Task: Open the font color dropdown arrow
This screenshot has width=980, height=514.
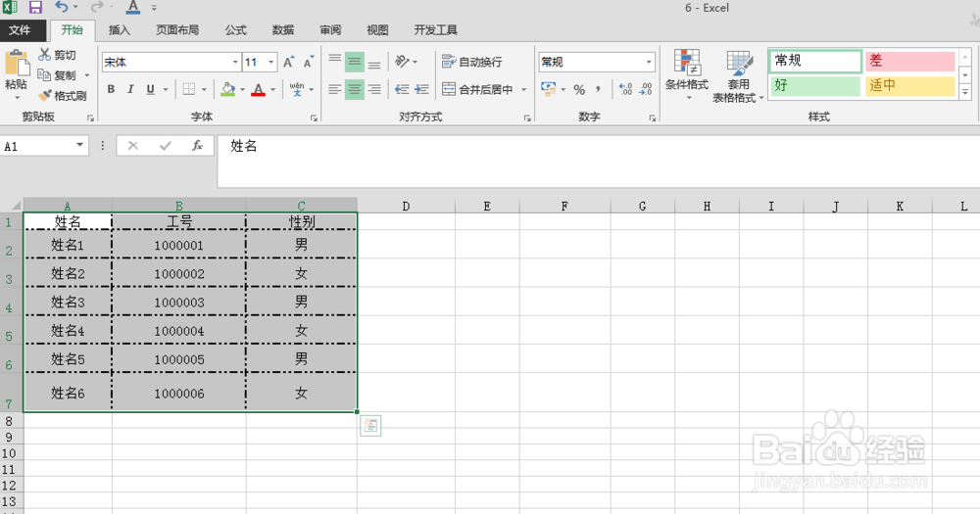Action: [273, 89]
